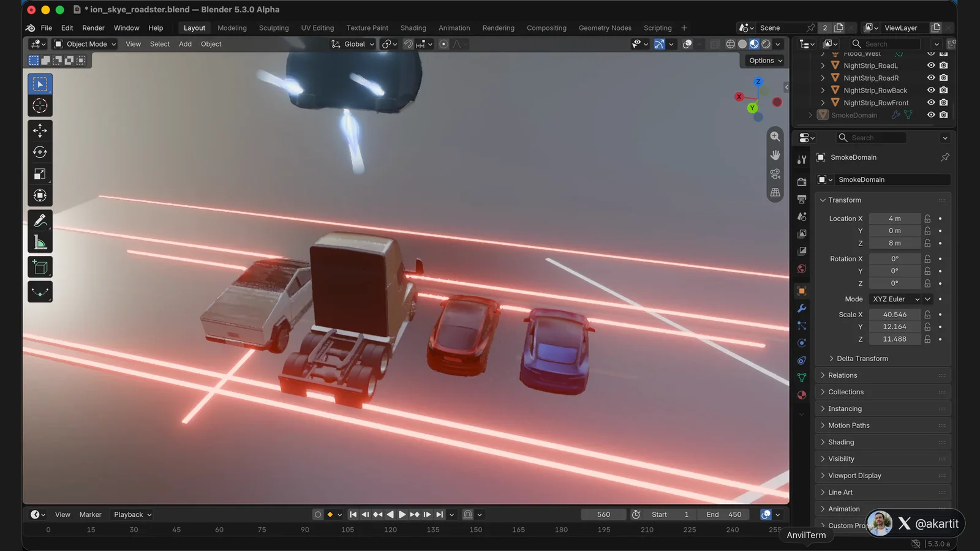Viewport: 980px width, 551px height.
Task: Hide NightStrip_RoadR in viewport
Action: pos(931,78)
